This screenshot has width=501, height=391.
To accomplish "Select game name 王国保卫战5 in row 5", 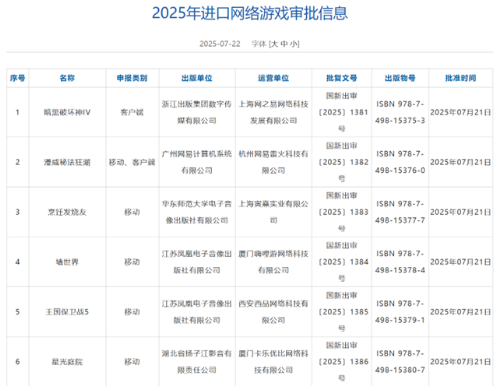I will [x=67, y=312].
